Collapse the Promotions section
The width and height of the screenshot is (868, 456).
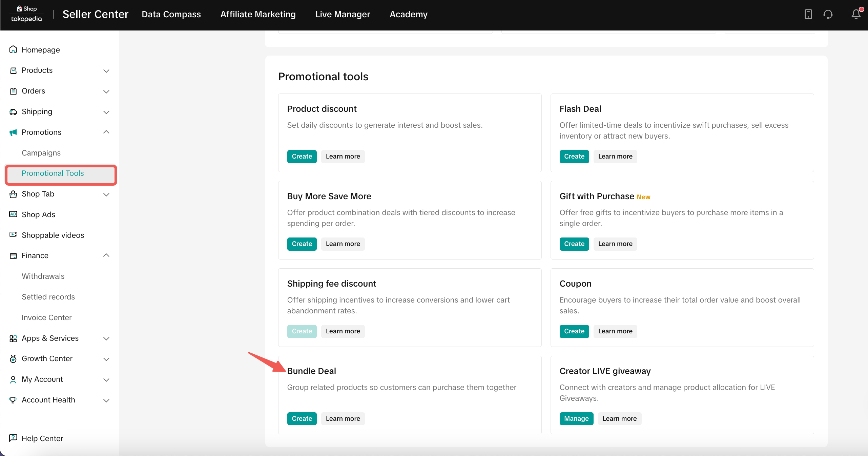[106, 132]
